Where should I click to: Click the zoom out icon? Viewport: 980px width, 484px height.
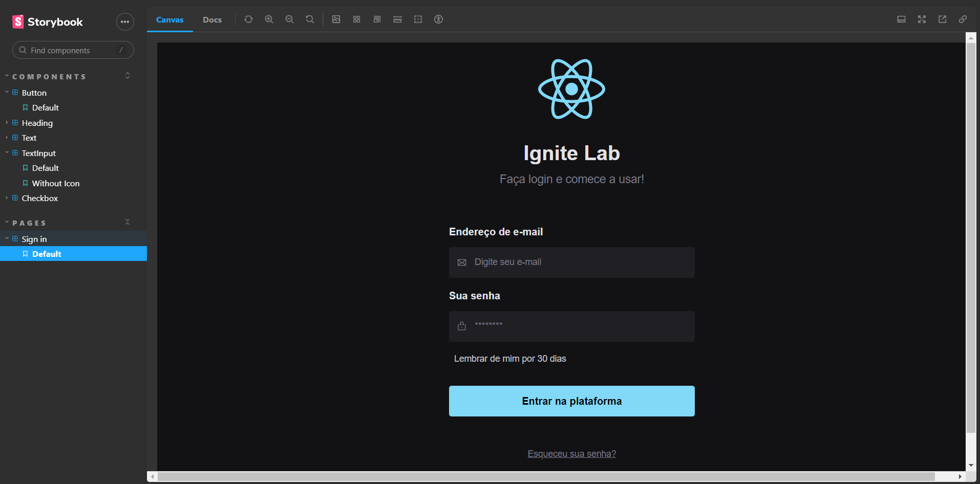pyautogui.click(x=289, y=19)
